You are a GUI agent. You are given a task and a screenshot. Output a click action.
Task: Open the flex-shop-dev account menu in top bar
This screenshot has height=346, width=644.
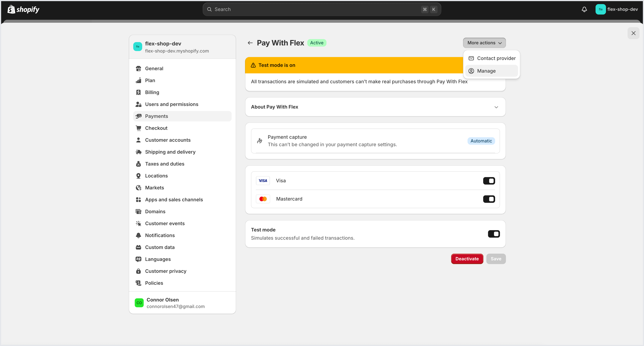point(616,9)
